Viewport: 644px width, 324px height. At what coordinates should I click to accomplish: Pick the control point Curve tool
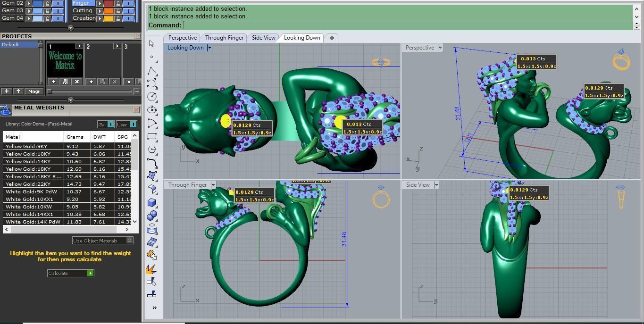coord(152,83)
